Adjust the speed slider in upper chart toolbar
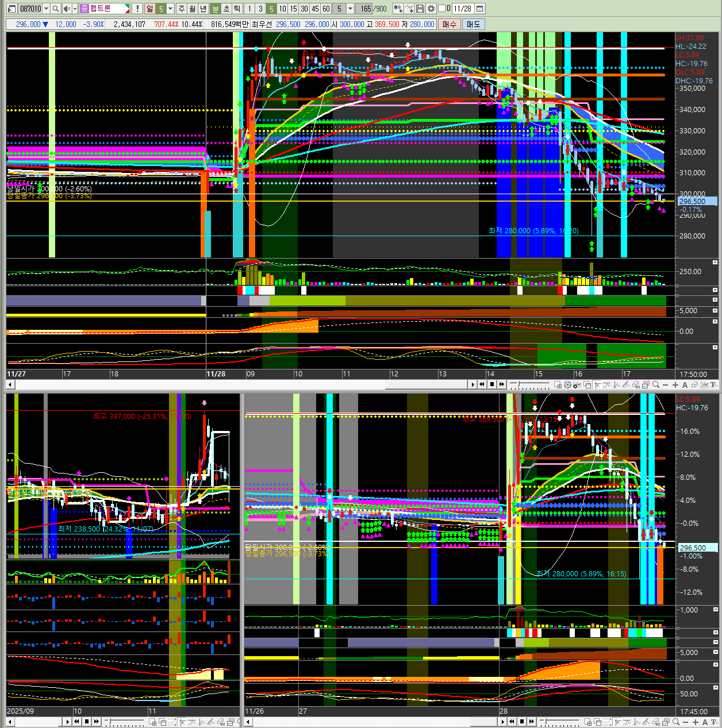 click(x=529, y=385)
